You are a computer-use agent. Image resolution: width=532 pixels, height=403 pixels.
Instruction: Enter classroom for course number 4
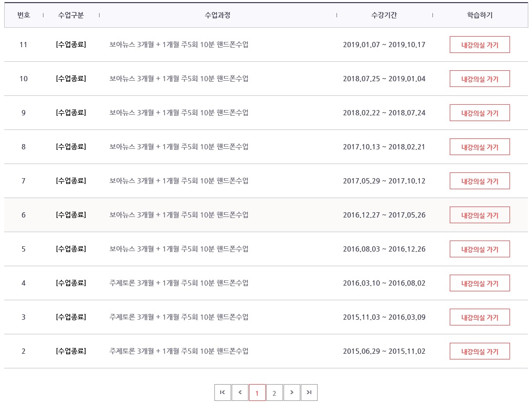[480, 283]
